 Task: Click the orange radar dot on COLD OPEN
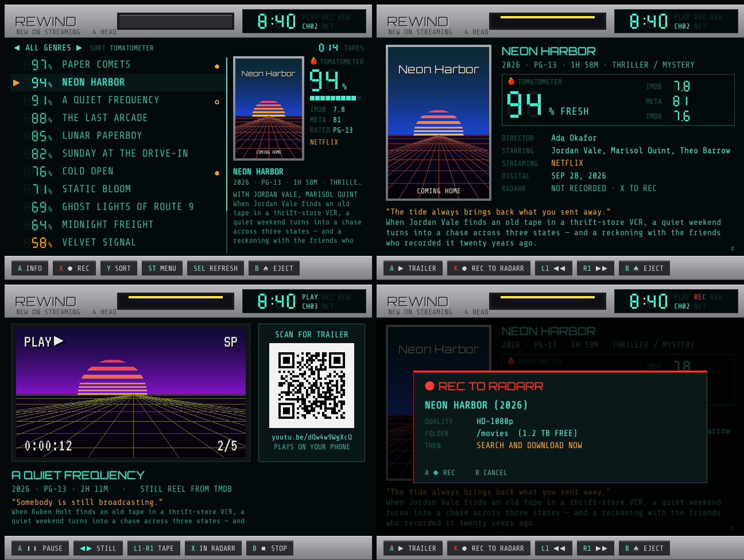pos(217,173)
